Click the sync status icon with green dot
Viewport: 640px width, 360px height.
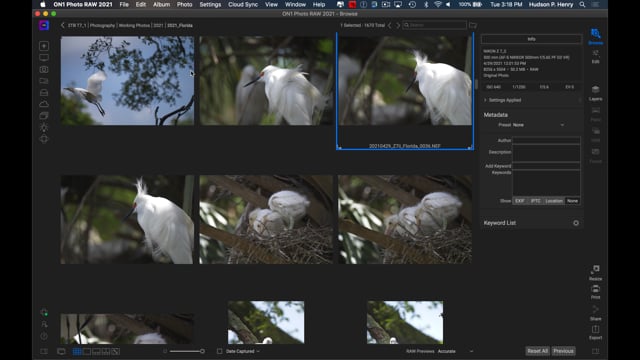[x=44, y=313]
